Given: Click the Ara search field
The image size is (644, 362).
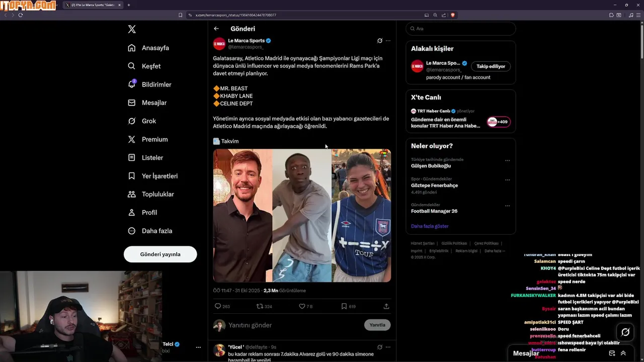Looking at the screenshot, I should tap(460, 29).
